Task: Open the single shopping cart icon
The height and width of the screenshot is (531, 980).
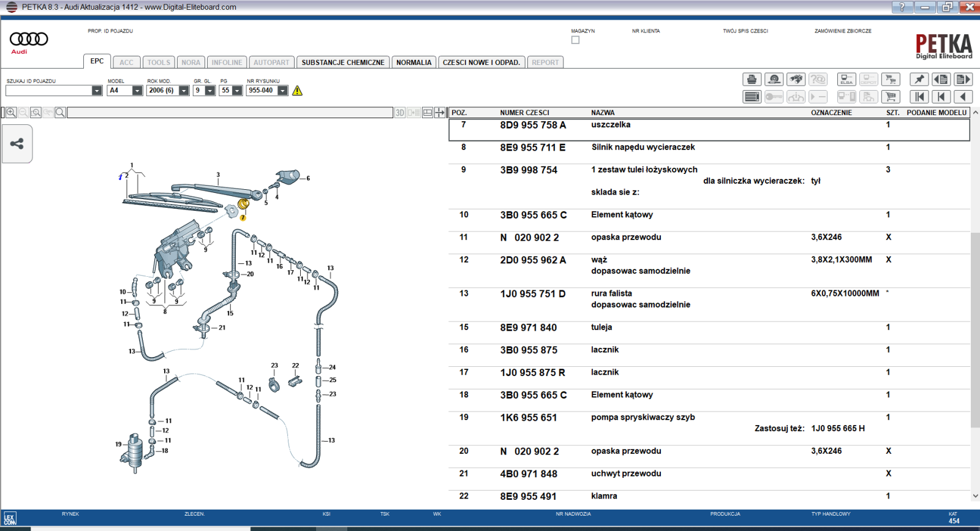Action: 891,97
